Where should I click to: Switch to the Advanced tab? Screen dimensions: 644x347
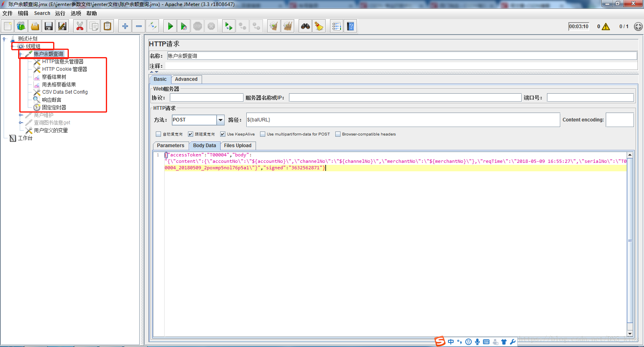[x=186, y=79]
